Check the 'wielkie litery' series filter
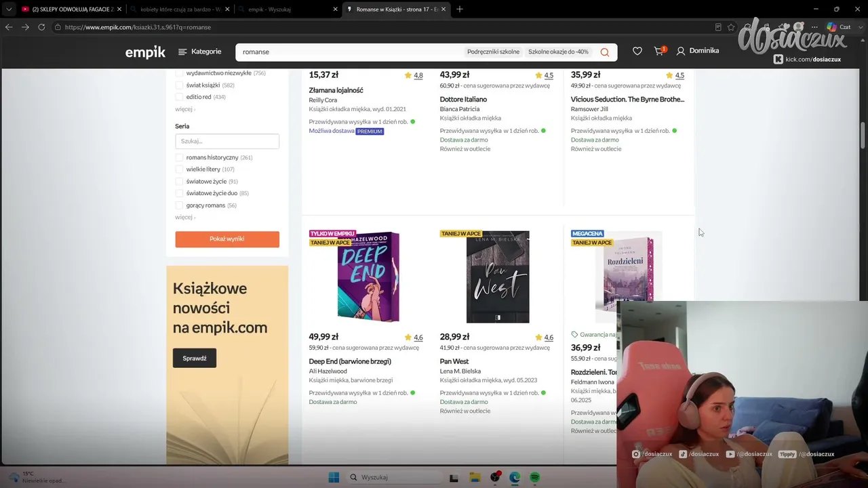The image size is (868, 488). [x=179, y=169]
